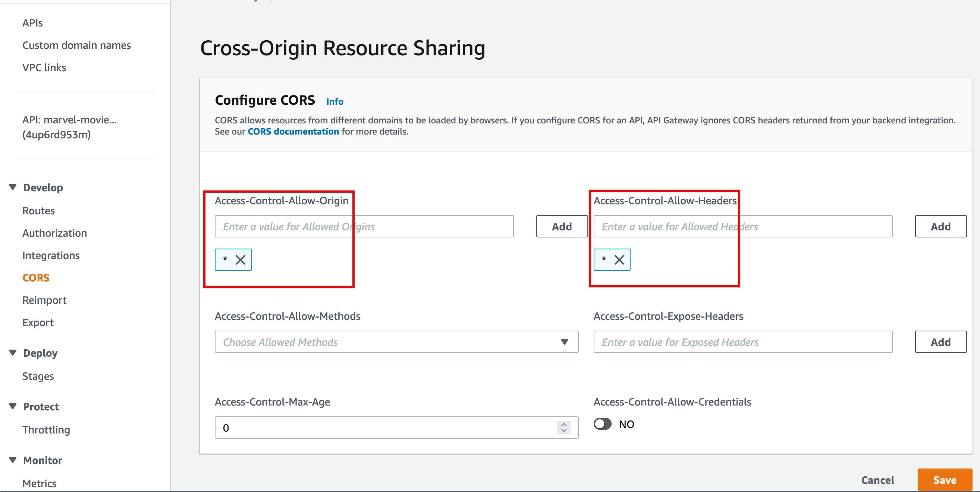980x492 pixels.
Task: Collapse the Deploy section triangle
Action: (x=13, y=353)
